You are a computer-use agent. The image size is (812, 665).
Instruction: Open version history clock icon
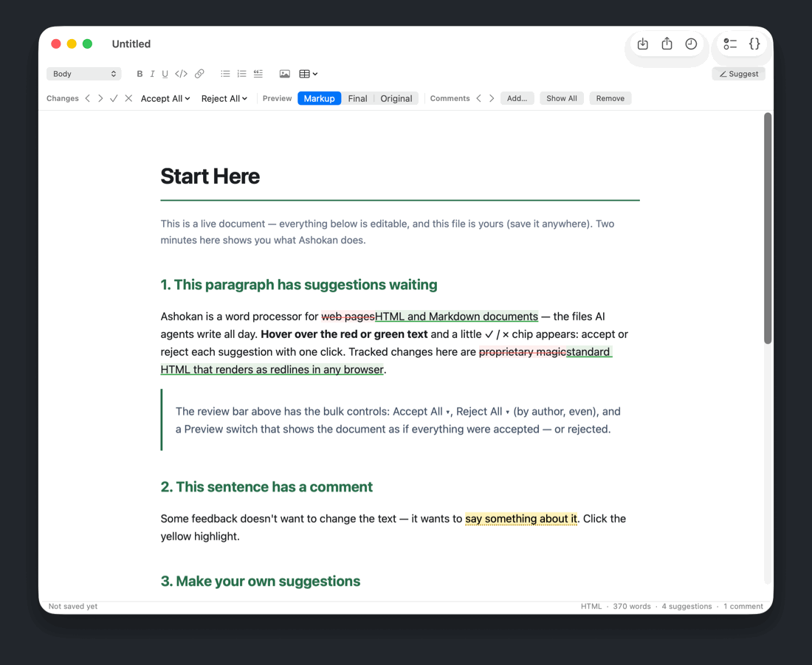tap(691, 44)
